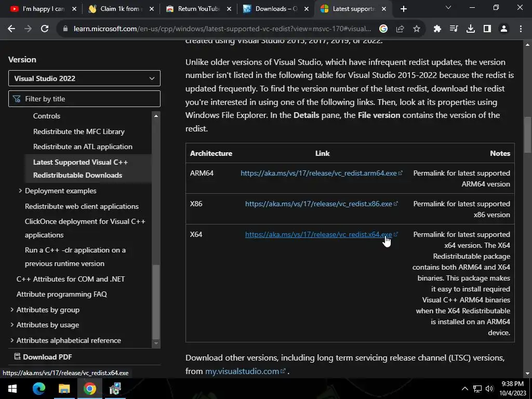Open the installer app on taskbar
532x399 pixels.
click(x=115, y=389)
